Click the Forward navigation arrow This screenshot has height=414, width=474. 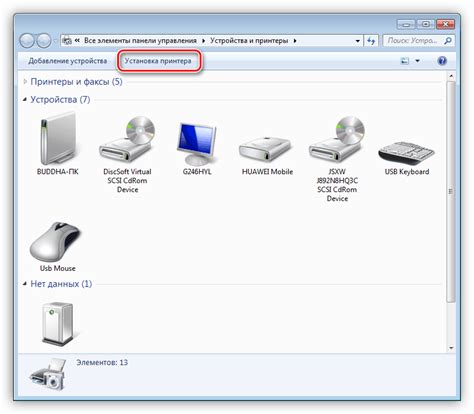(44, 41)
